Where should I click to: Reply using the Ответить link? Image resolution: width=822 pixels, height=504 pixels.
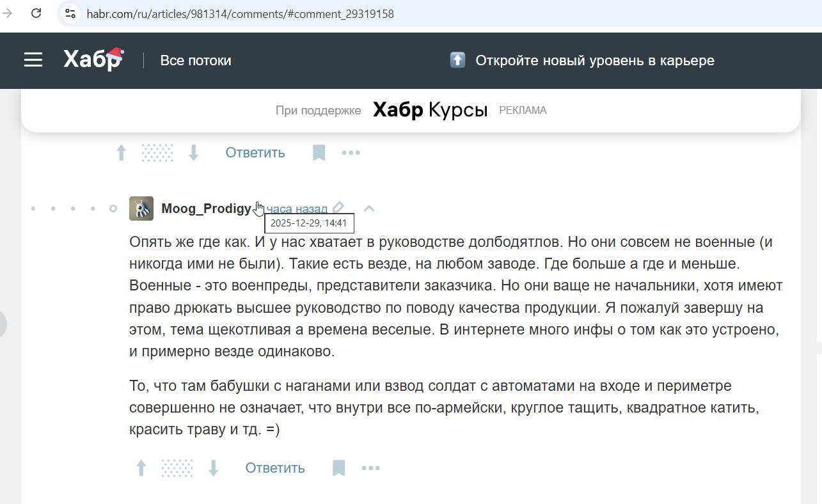point(274,468)
